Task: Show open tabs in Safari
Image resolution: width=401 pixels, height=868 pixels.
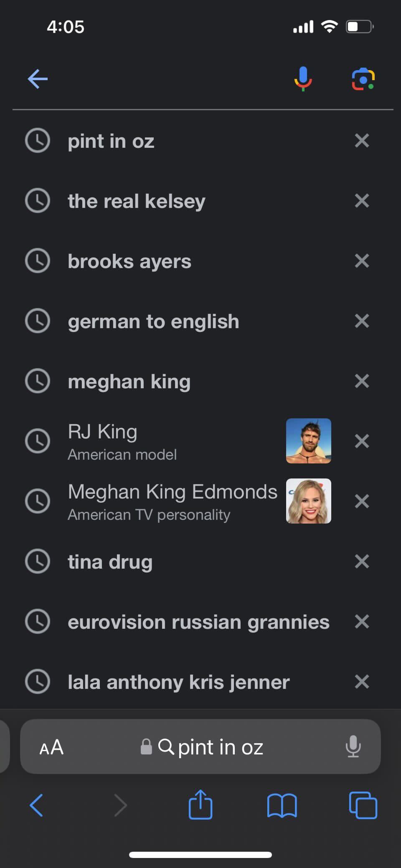Action: pos(363,805)
